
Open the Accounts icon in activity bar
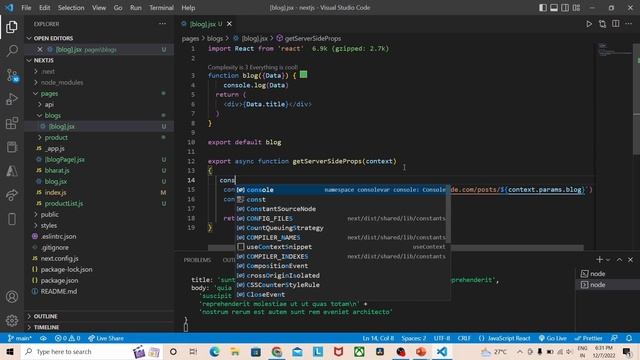point(12,297)
